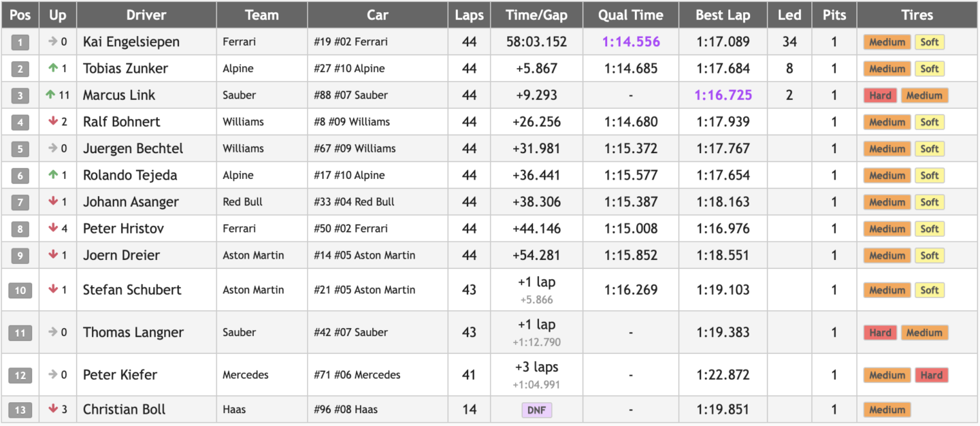Click the gray right arrow in Kai Engelsiepen's row

(53, 42)
